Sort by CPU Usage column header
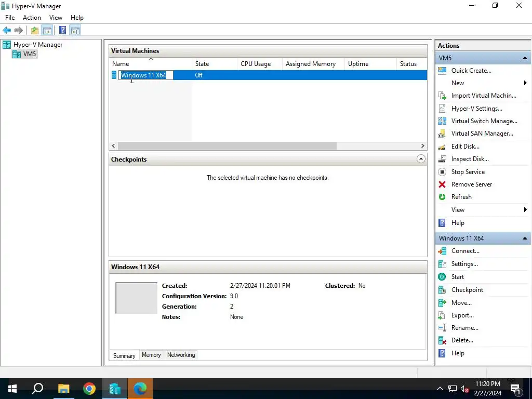Viewport: 532px width, 399px height. (x=260, y=64)
